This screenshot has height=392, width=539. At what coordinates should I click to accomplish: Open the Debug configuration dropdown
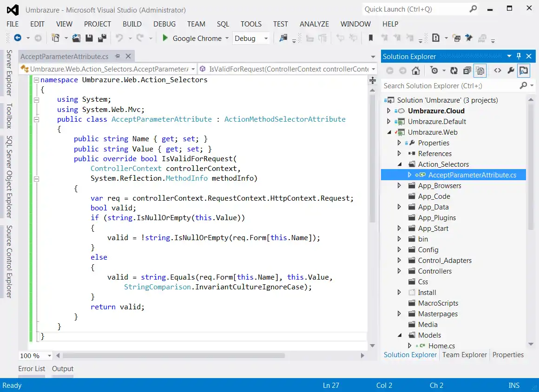coord(266,38)
